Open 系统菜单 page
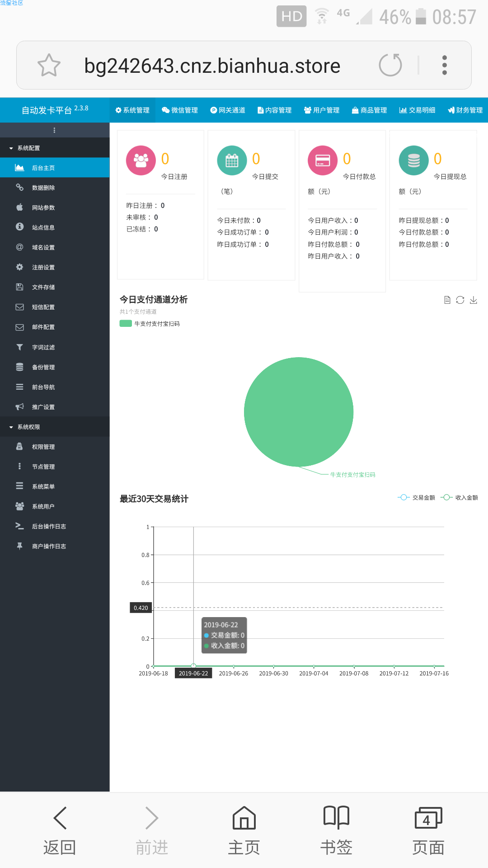The width and height of the screenshot is (488, 868). 55,486
